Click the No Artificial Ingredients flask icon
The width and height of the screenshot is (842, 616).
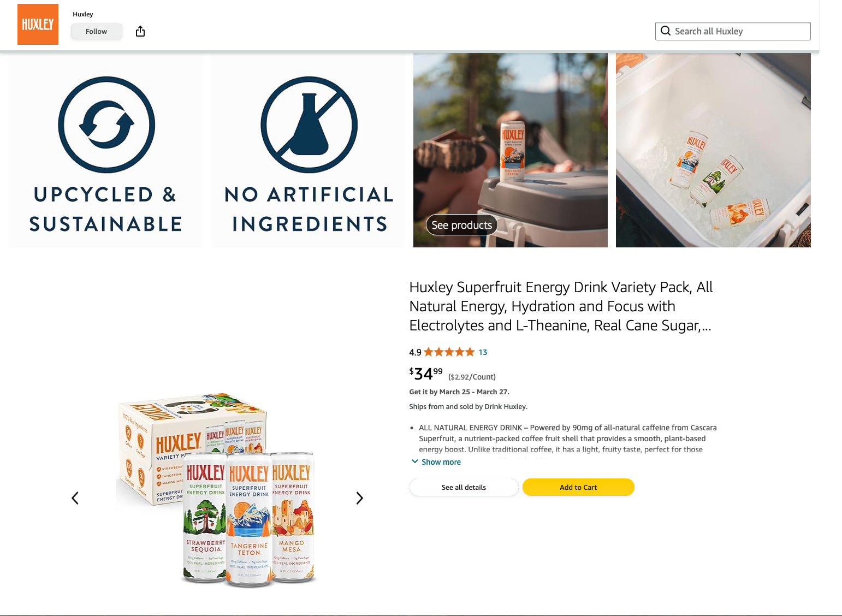point(309,125)
